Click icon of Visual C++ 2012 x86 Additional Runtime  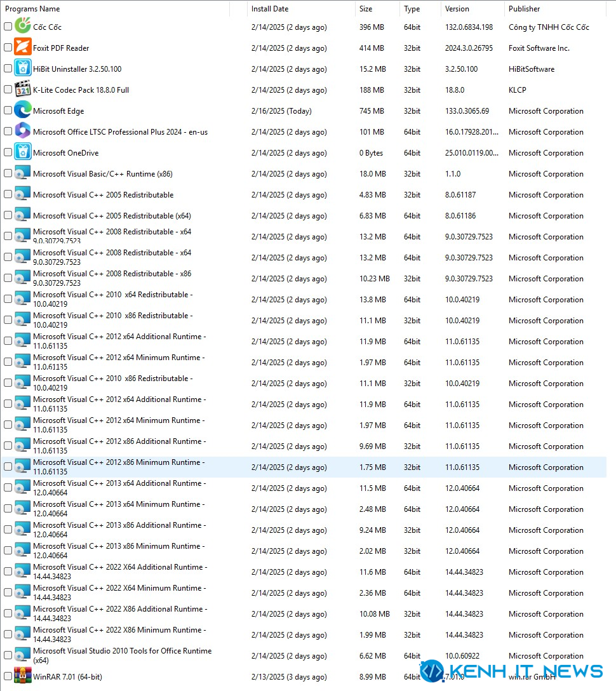tap(22, 445)
